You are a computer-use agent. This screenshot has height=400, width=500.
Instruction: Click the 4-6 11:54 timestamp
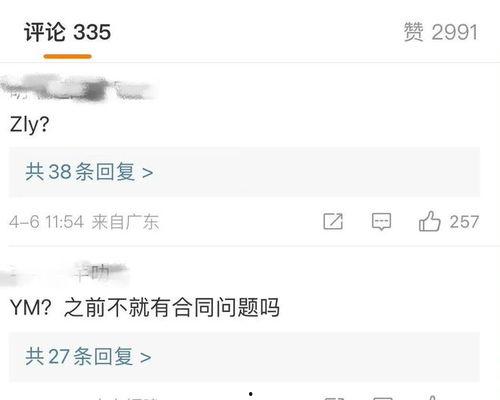click(x=46, y=222)
